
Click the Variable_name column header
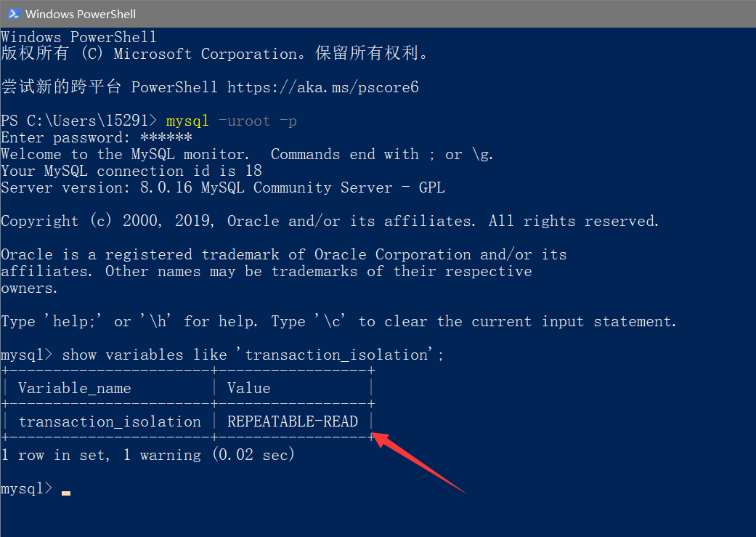coord(74,388)
